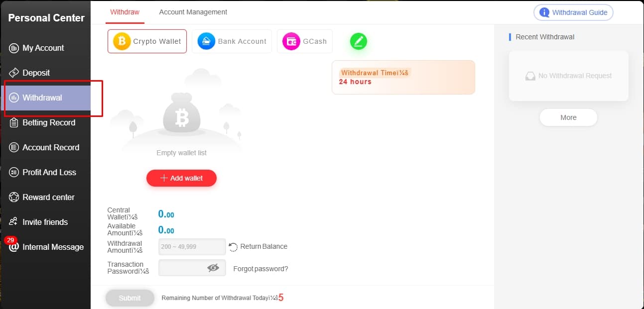Focus the Withdrawal Amount input field

(x=192, y=247)
